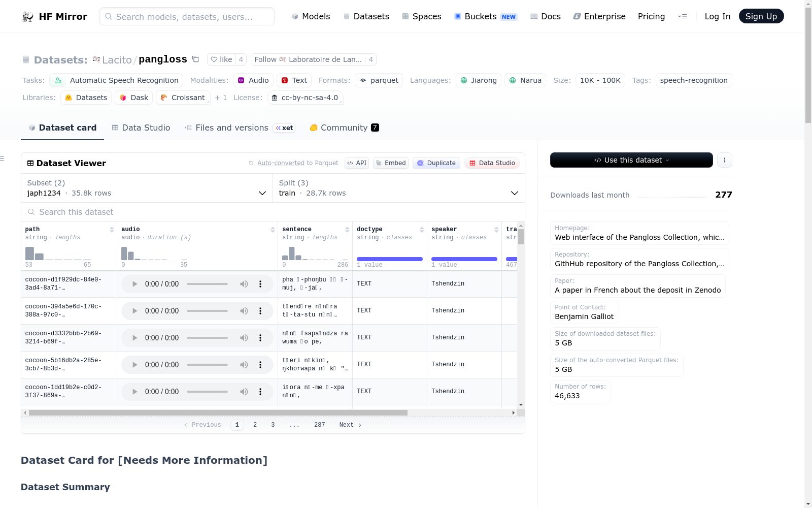This screenshot has height=508, width=812.
Task: Go to Datasets in the top navigation
Action: click(x=366, y=16)
